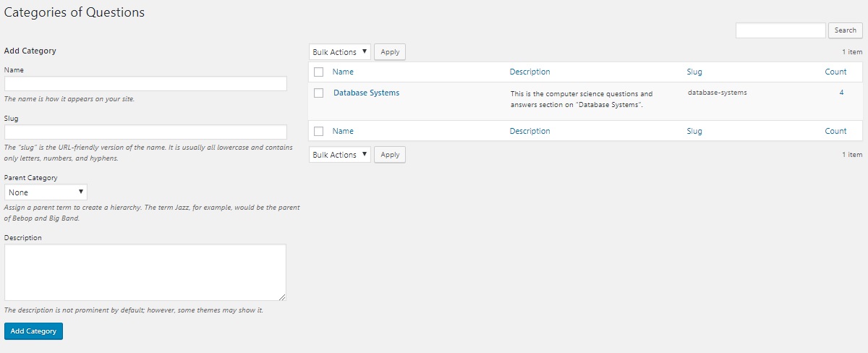The width and height of the screenshot is (868, 353).
Task: Click into the Slug text field
Action: (x=145, y=132)
